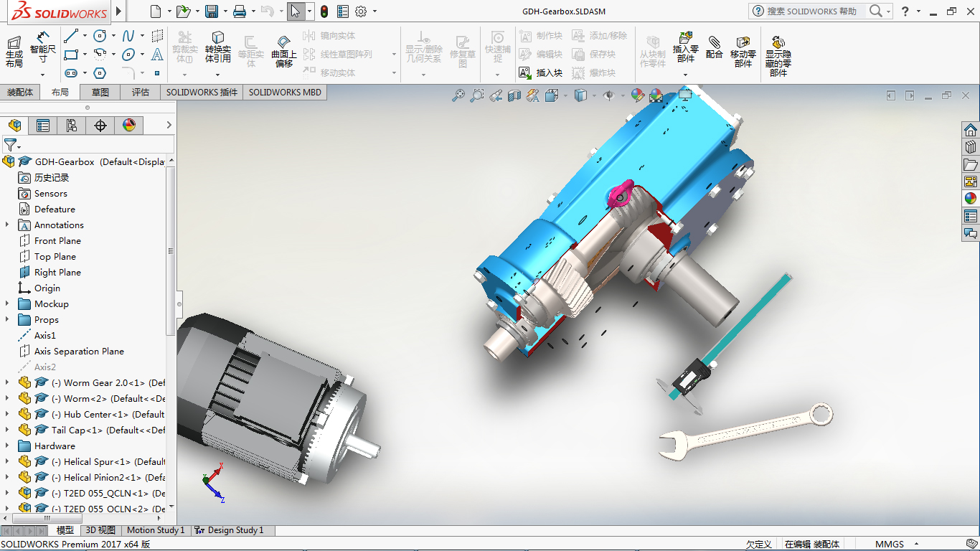Screen dimensions: 980x551
Task: Select the Origin tree item
Action: [47, 288]
